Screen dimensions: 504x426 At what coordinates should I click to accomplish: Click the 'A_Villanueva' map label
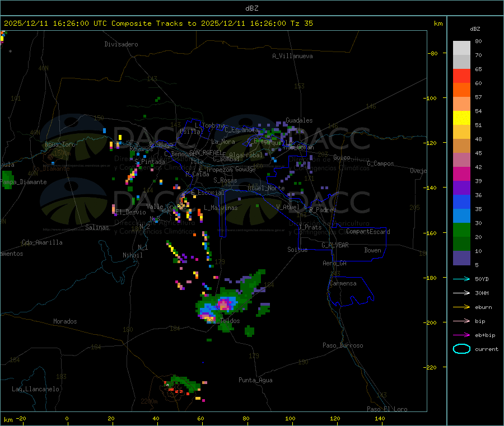292,56
